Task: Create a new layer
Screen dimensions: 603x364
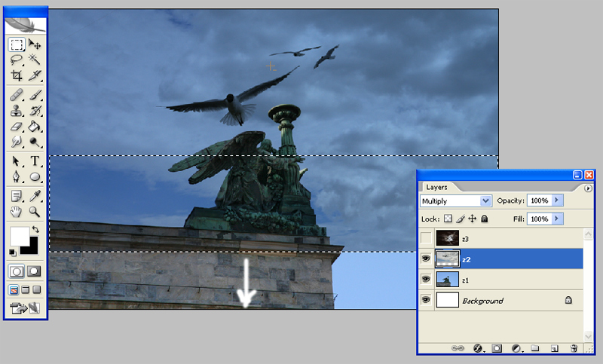Action: click(x=554, y=348)
